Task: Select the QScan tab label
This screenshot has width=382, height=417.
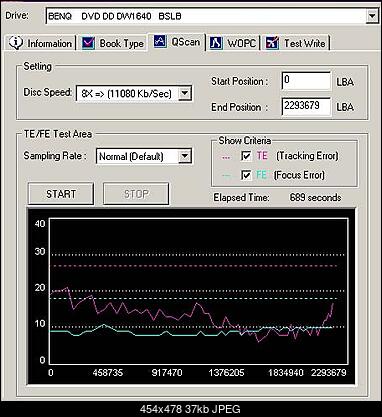Action: click(186, 42)
